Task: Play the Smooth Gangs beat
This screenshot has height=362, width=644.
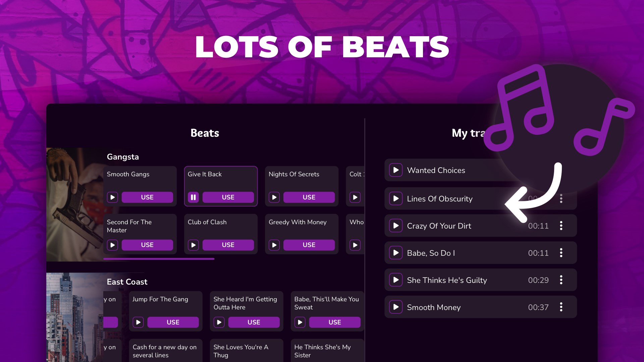Action: click(x=112, y=197)
